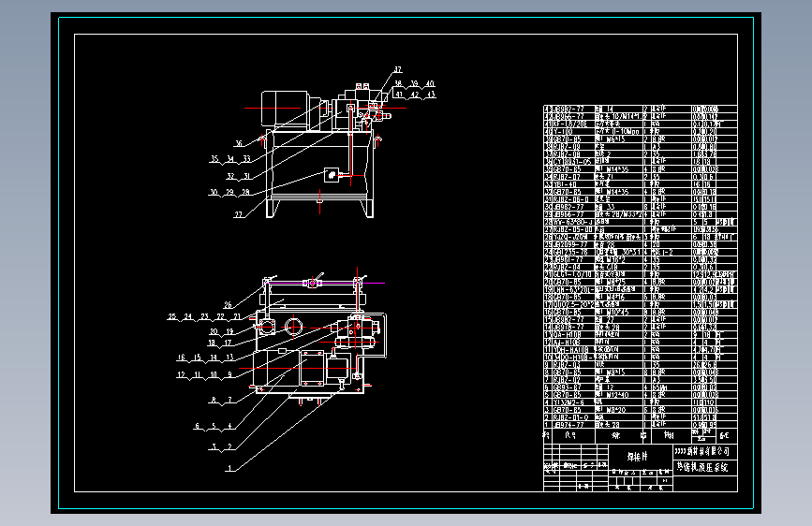812x526 pixels.
Task: Select callout number 19 in plan view
Action: 230,331
